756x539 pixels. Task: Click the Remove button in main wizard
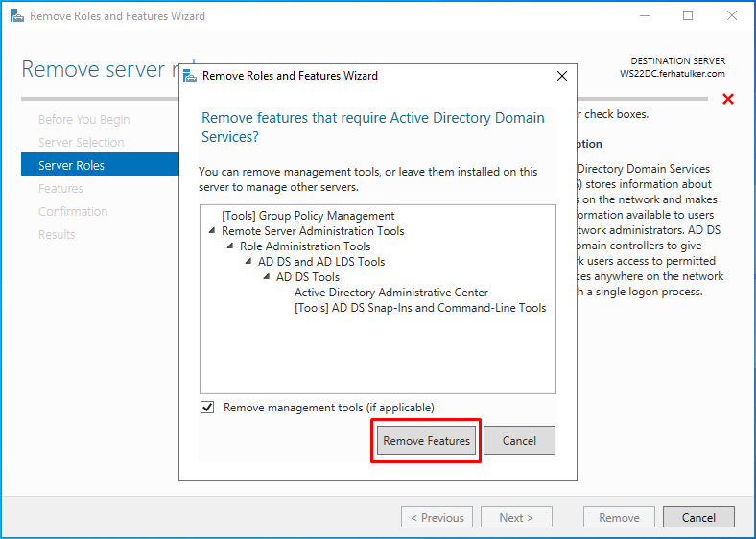pyautogui.click(x=619, y=517)
